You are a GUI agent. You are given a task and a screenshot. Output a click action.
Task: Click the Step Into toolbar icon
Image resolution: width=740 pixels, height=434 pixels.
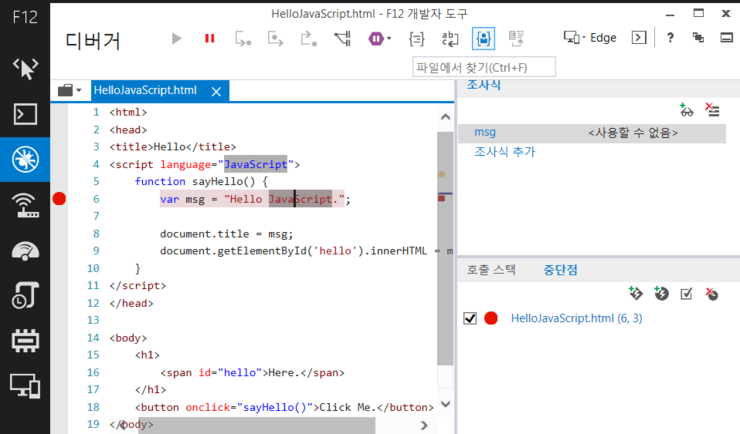[x=243, y=39]
